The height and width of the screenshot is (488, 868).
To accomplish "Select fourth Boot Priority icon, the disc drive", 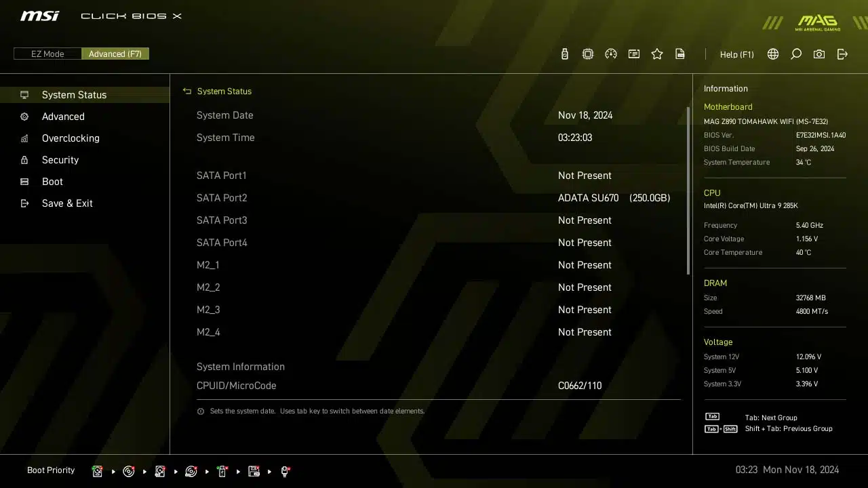I will tap(191, 471).
